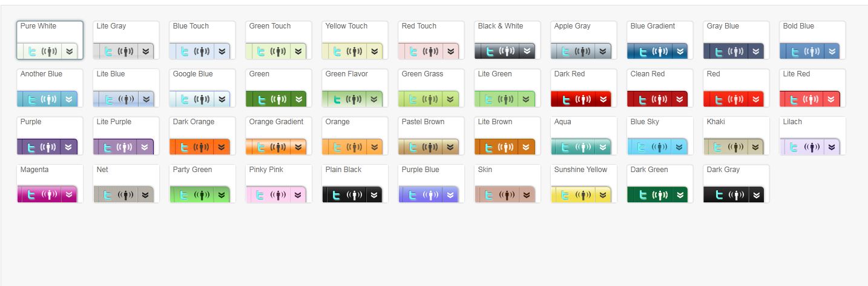Click the Khaki theme name
868x286 pixels.
(715, 122)
